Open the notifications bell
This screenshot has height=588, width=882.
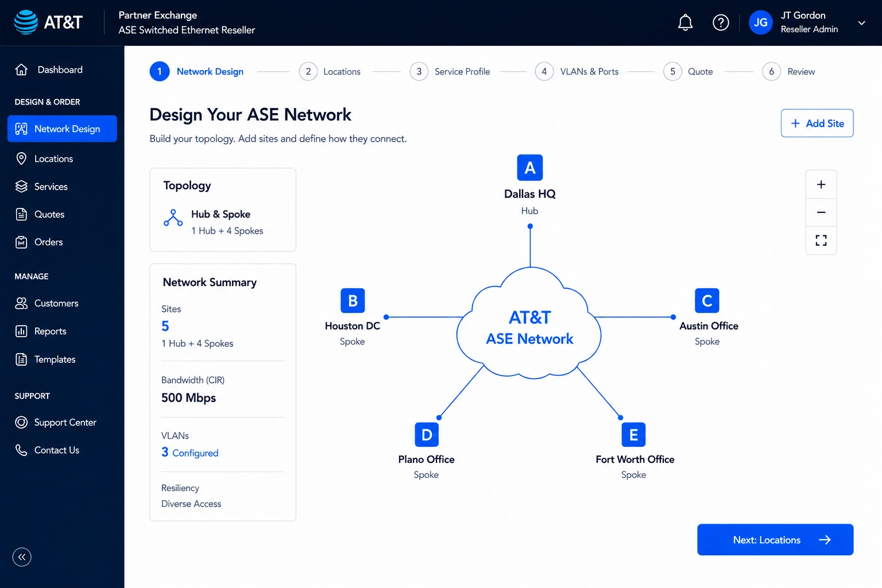pos(685,22)
